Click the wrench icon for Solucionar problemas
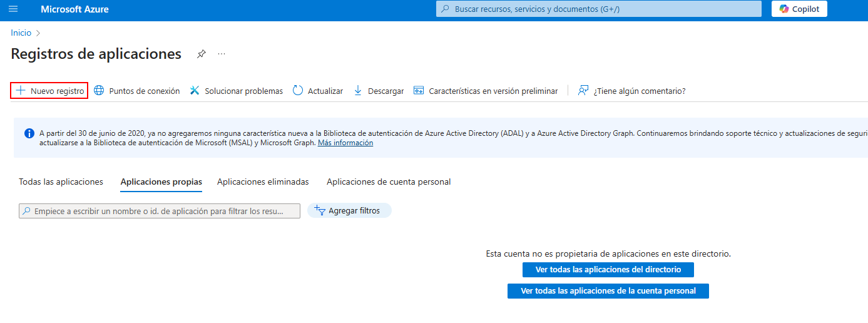The width and height of the screenshot is (868, 323). pos(195,91)
